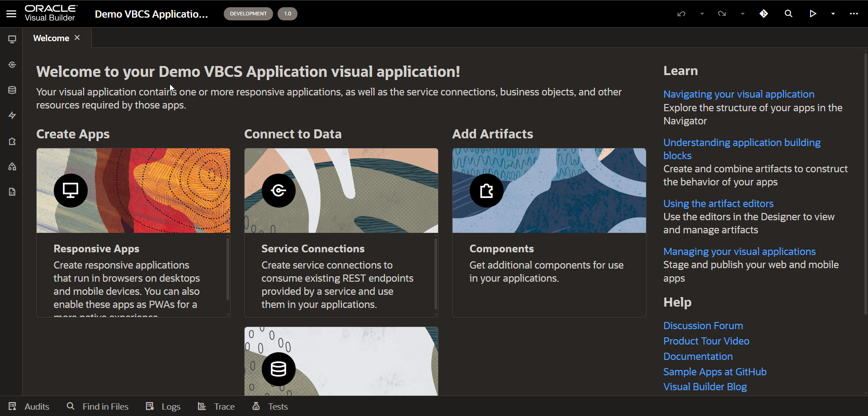Image resolution: width=868 pixels, height=416 pixels.
Task: Expand the Preview run options dropdown
Action: click(833, 14)
